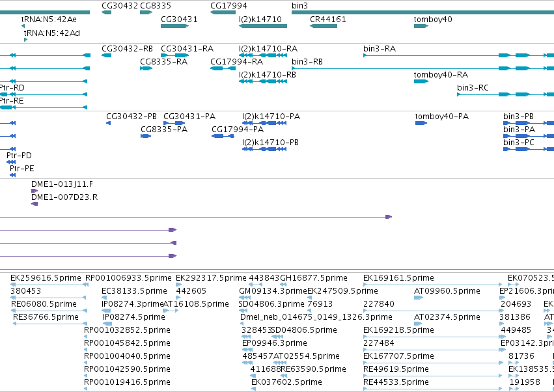Select the AT09960.5prime cDNA label
This screenshot has height=392, width=554.
447,291
